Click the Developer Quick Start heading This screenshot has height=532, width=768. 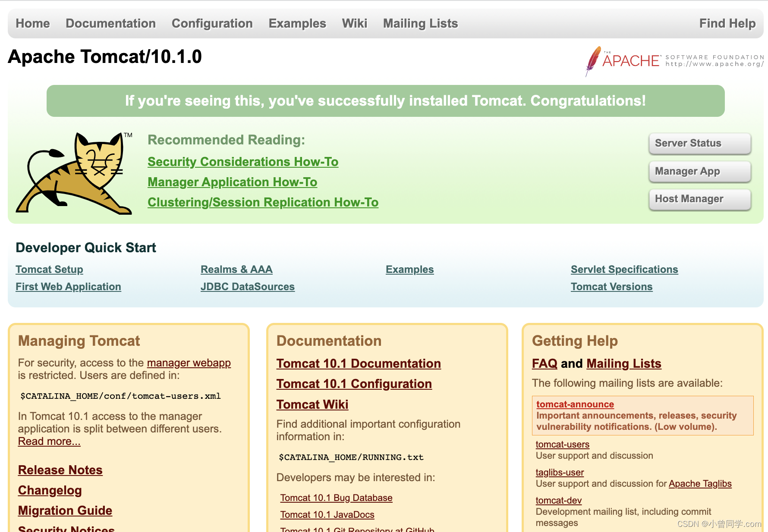click(86, 248)
